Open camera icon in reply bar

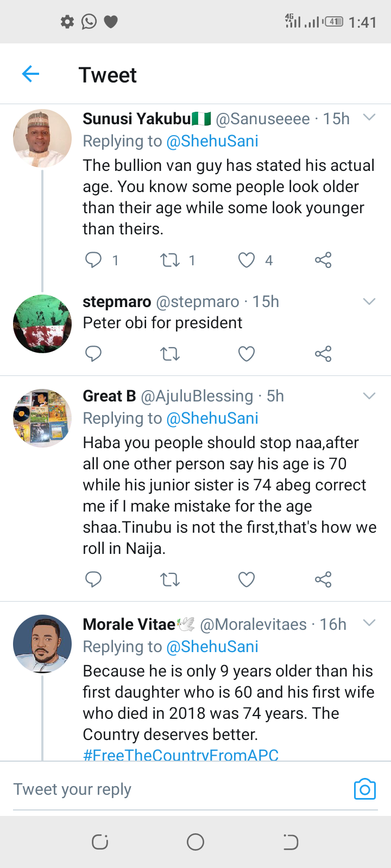(364, 789)
